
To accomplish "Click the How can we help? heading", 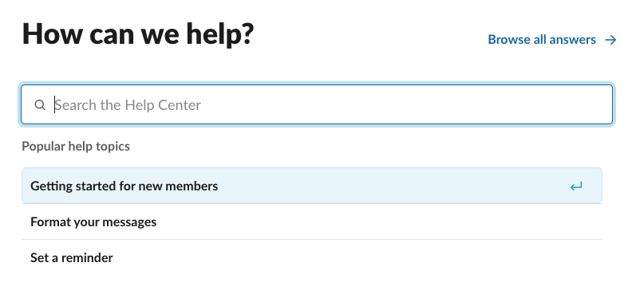I will coord(138,34).
